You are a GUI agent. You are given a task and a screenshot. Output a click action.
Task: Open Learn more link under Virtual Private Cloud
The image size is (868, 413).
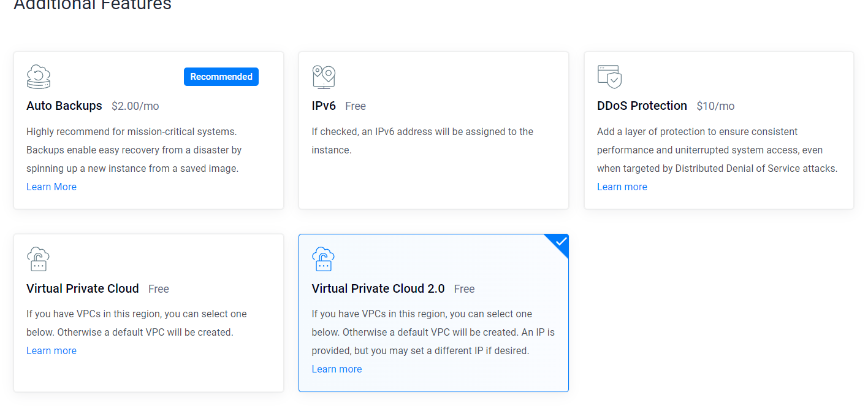tap(51, 350)
